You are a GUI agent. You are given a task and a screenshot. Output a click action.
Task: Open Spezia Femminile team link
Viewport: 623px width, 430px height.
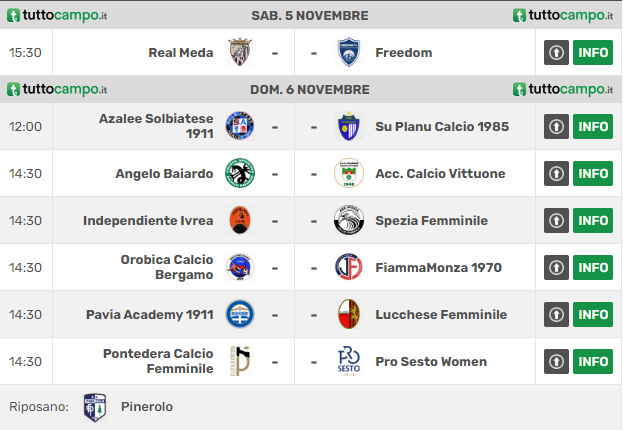[x=431, y=220]
